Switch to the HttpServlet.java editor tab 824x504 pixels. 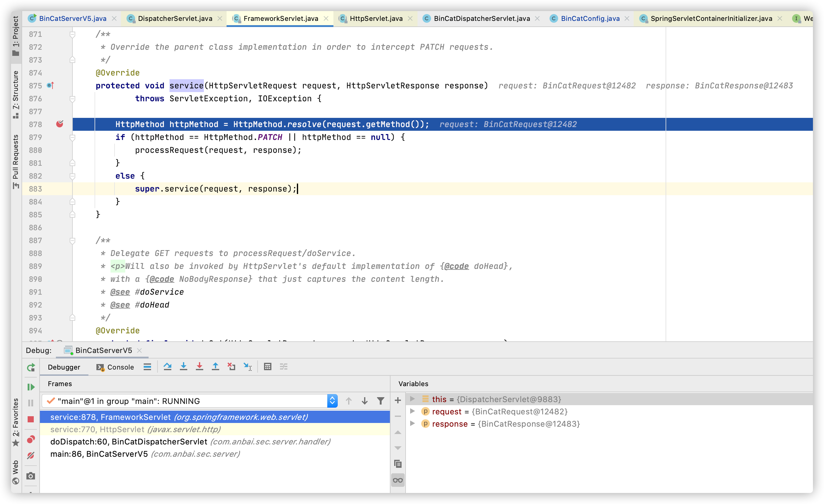point(375,18)
